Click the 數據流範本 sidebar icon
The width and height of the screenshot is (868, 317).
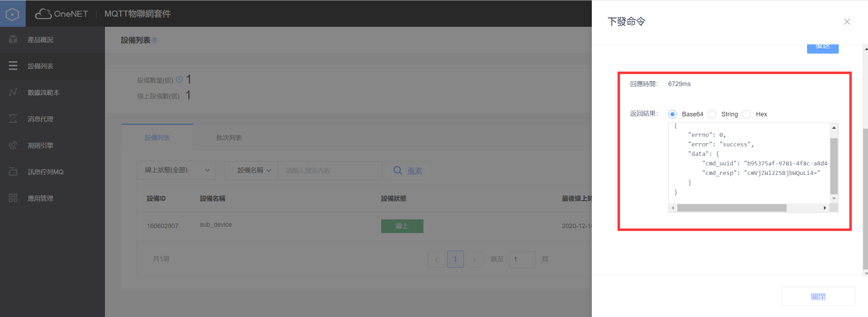coord(13,92)
